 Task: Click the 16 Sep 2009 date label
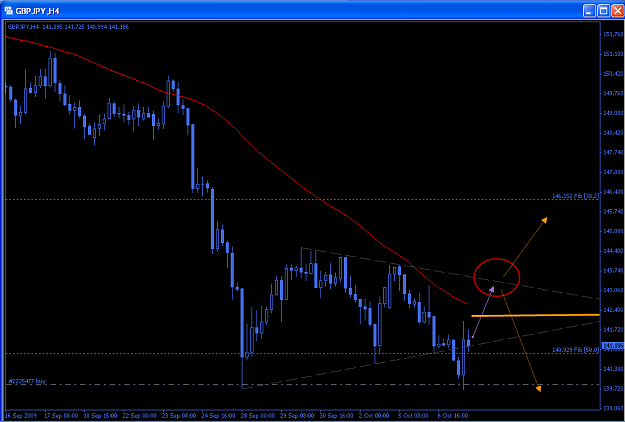[x=21, y=415]
